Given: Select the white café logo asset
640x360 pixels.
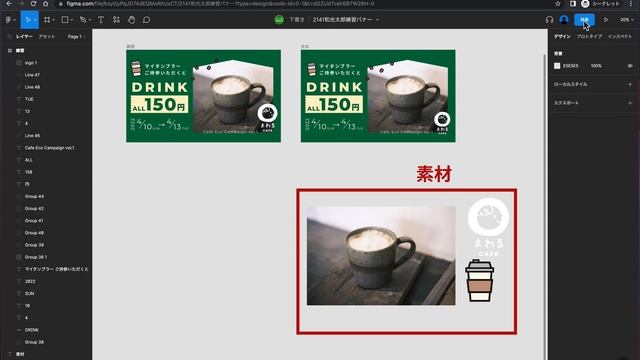Looking at the screenshot, I should [x=488, y=227].
